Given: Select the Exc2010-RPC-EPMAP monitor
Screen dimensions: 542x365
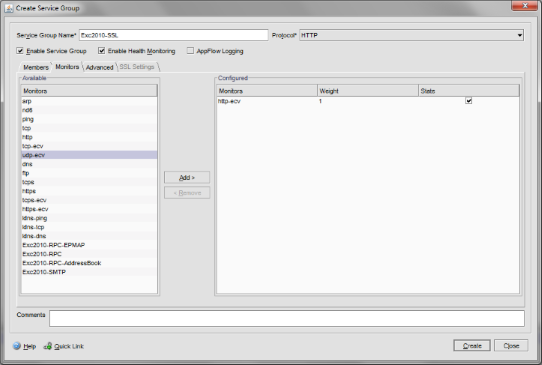Looking at the screenshot, I should pos(89,245).
